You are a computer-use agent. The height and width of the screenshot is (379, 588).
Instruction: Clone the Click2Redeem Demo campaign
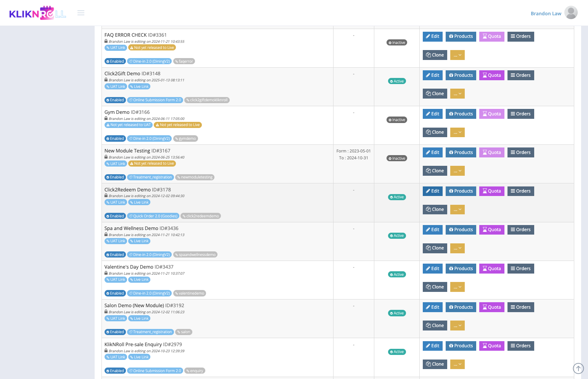click(435, 209)
